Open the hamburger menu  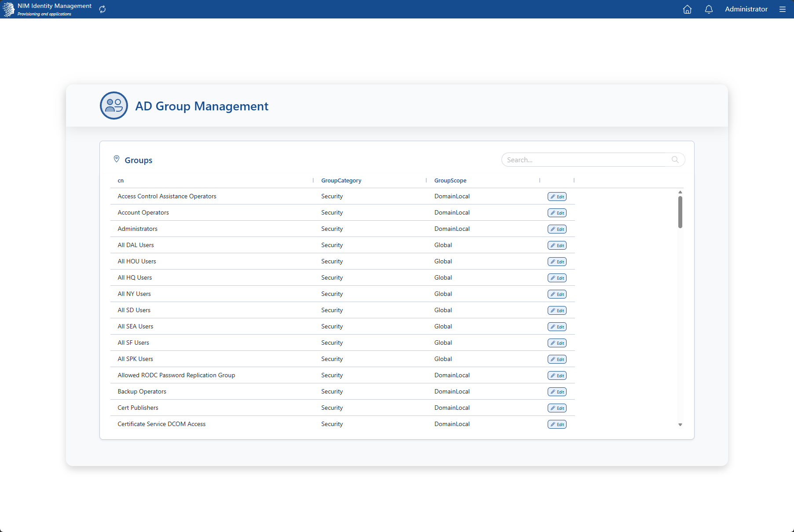tap(783, 9)
